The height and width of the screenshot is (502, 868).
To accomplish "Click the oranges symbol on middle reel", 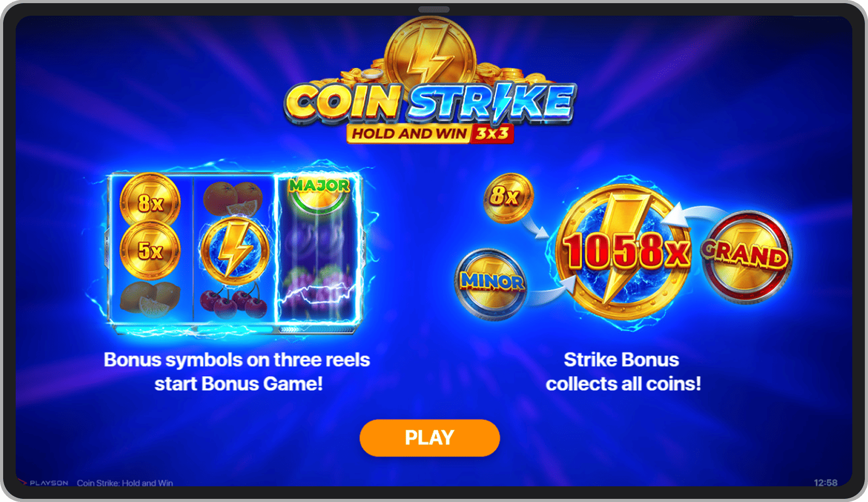I will [x=233, y=199].
